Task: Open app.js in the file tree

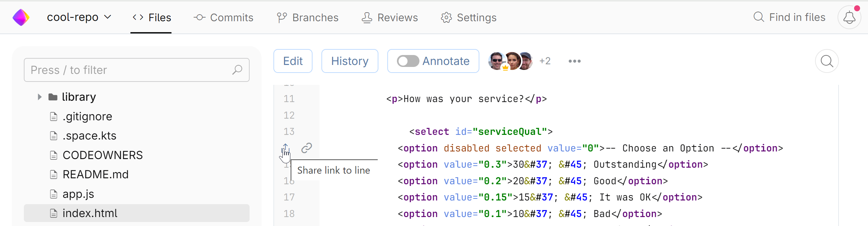Action: click(78, 194)
